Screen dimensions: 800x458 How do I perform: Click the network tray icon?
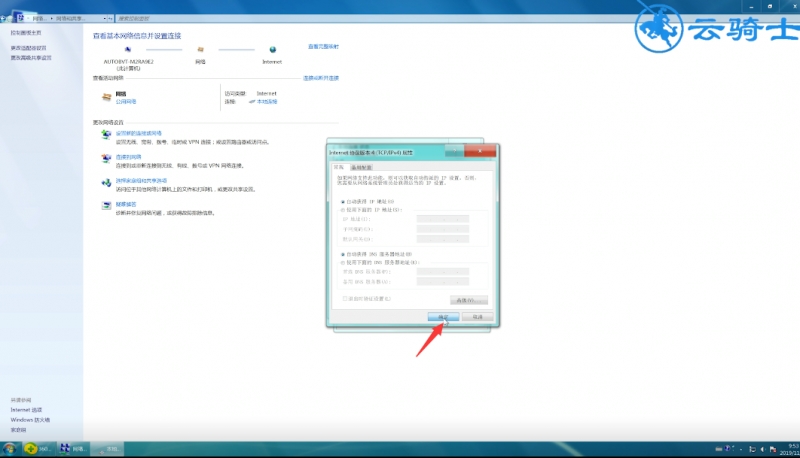click(x=752, y=449)
